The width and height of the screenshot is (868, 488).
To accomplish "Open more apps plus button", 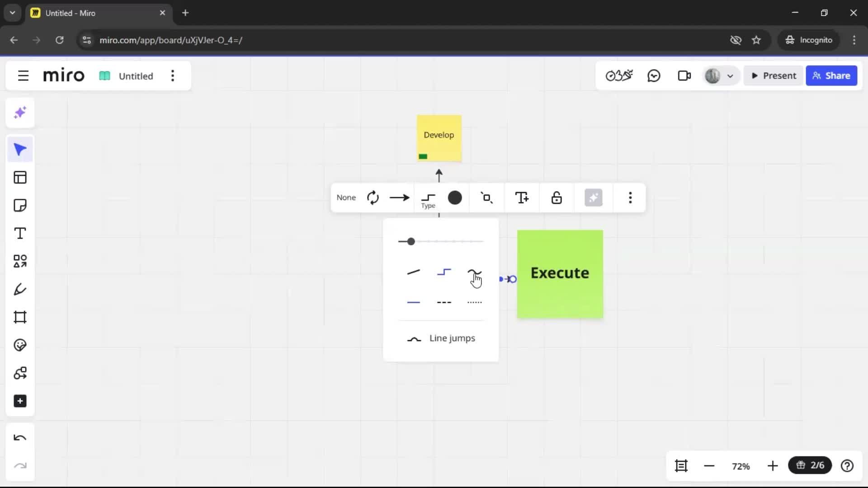I will (x=20, y=401).
